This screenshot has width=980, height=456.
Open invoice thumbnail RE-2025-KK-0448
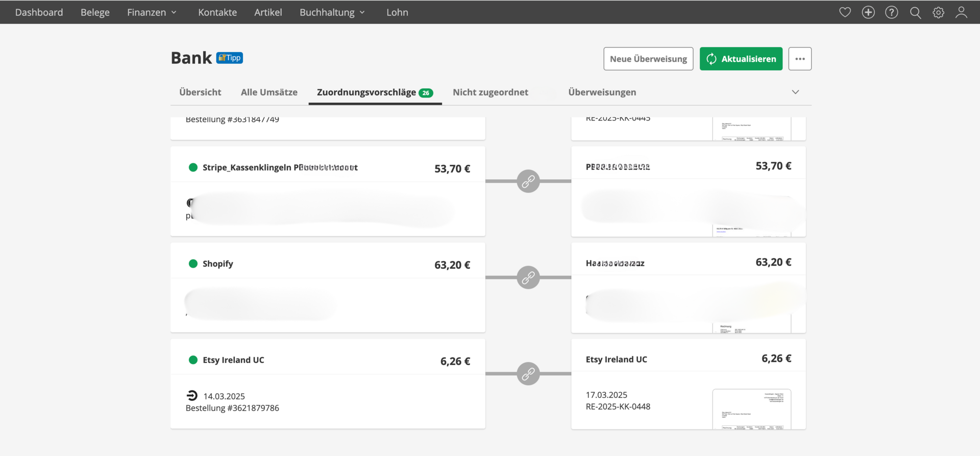[751, 409]
